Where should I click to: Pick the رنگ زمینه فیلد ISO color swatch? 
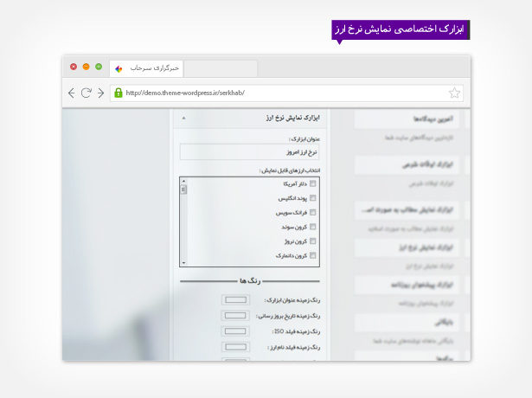point(235,331)
